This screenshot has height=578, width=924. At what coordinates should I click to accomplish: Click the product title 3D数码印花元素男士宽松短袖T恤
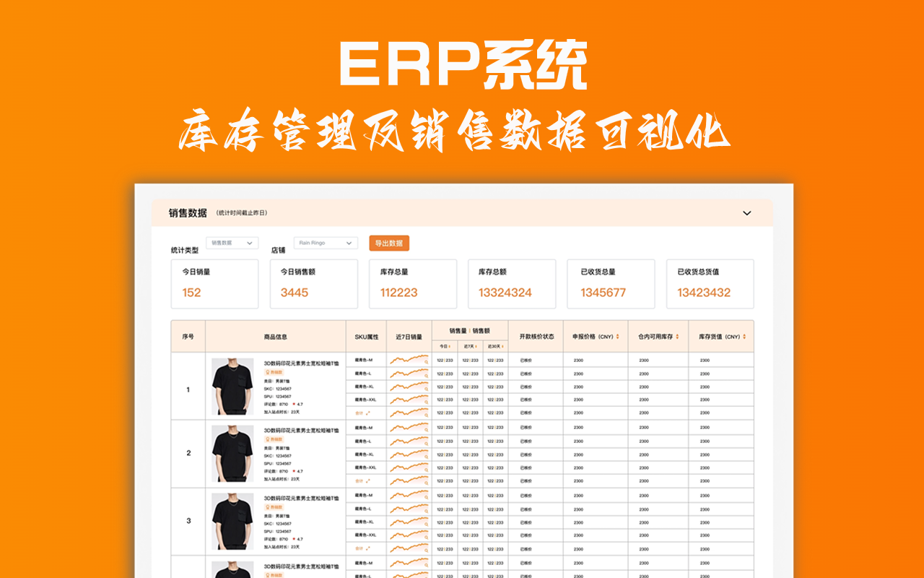pos(301,363)
